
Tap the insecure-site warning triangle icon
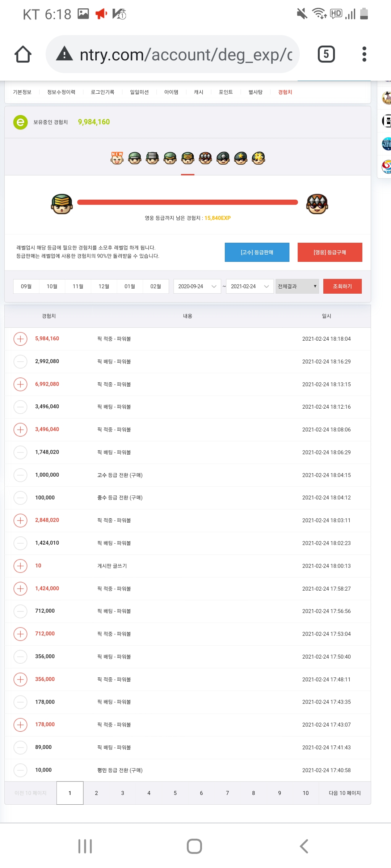coord(65,54)
